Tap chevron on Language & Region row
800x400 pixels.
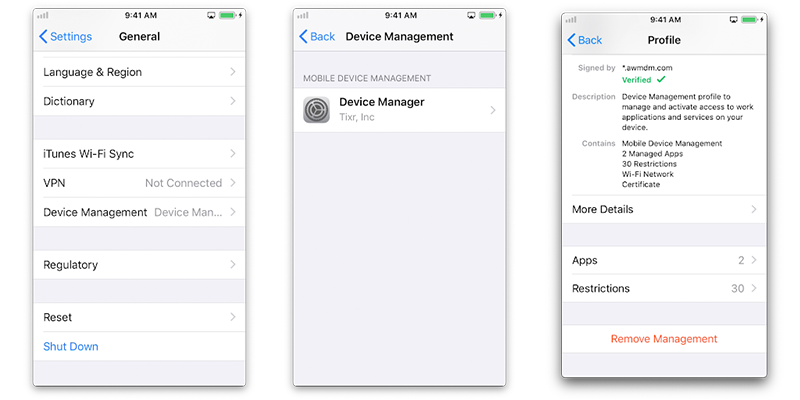point(233,72)
